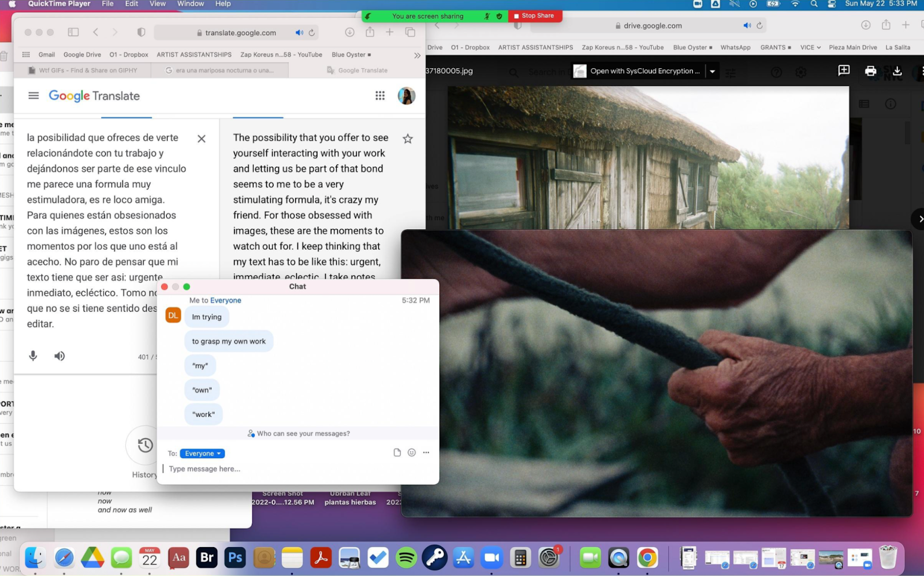Screen dimensions: 924x576
Task: Open Spotify from the Dock
Action: [x=406, y=558]
